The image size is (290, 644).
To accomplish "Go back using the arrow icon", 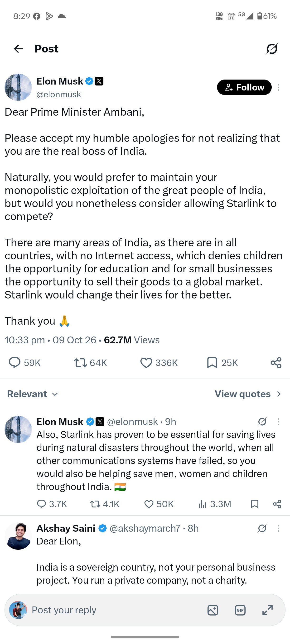I will click(19, 49).
